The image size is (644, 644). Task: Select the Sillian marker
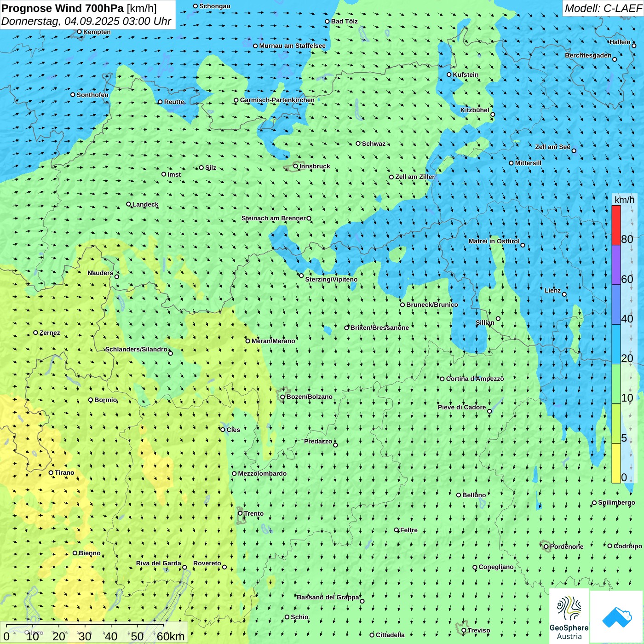click(498, 318)
